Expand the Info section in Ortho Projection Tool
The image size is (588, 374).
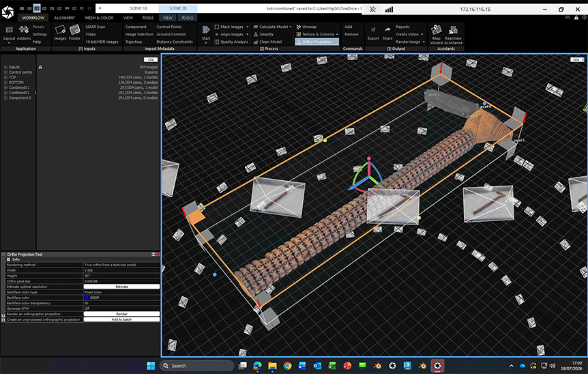click(x=8, y=259)
